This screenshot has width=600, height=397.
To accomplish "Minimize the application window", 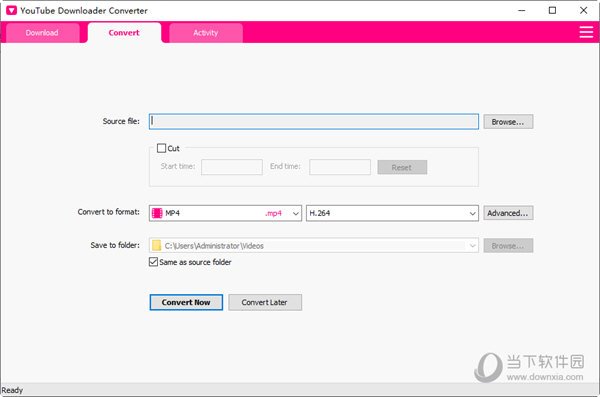I will (521, 10).
